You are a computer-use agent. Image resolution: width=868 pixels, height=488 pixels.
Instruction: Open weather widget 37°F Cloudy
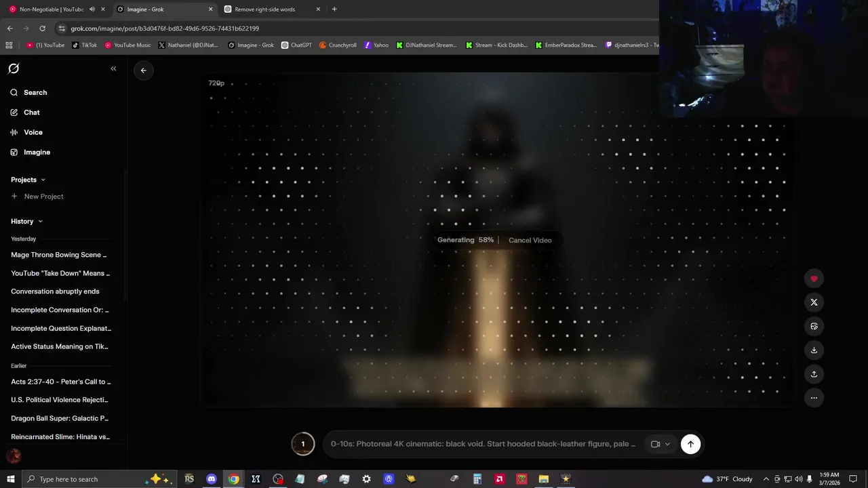(727, 479)
